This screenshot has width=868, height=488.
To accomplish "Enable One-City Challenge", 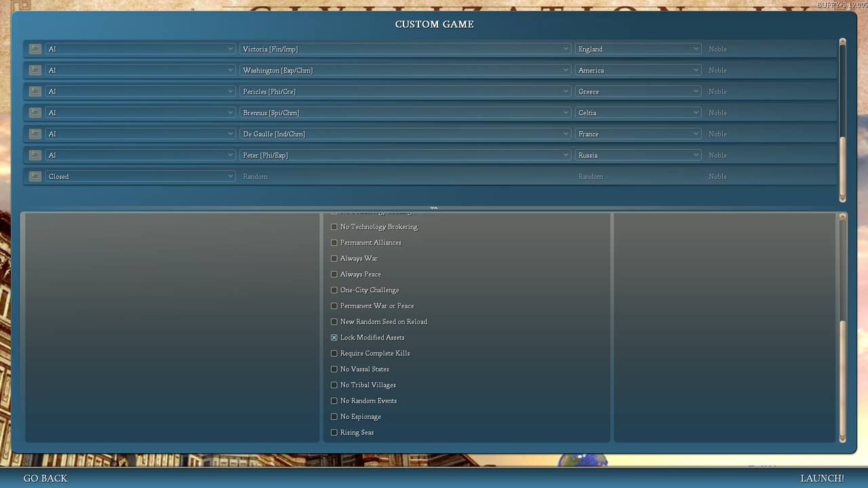I will 334,290.
